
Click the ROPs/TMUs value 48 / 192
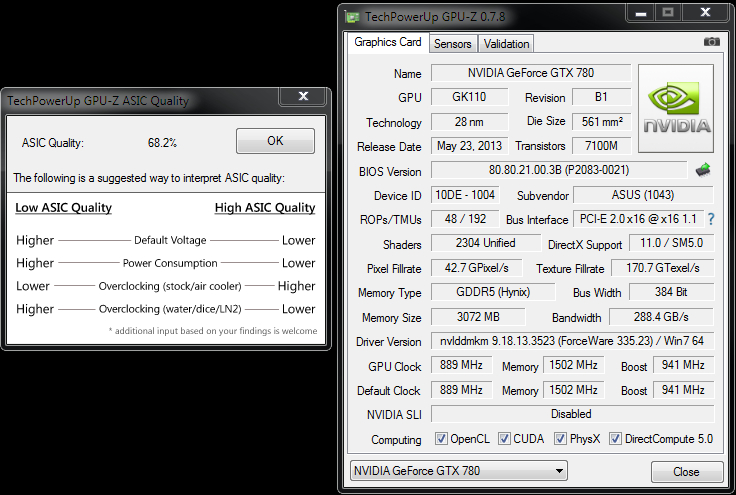click(465, 219)
